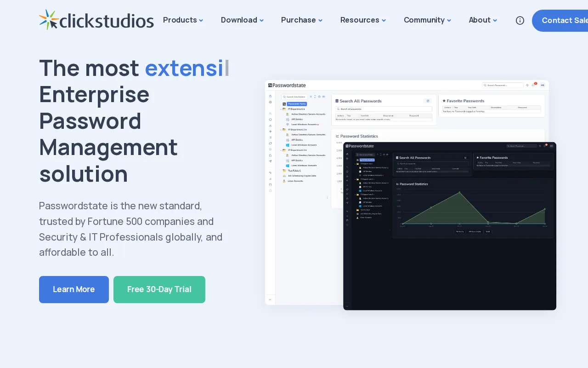This screenshot has width=588, height=368.
Task: Open the About dropdown menu
Action: click(x=483, y=20)
